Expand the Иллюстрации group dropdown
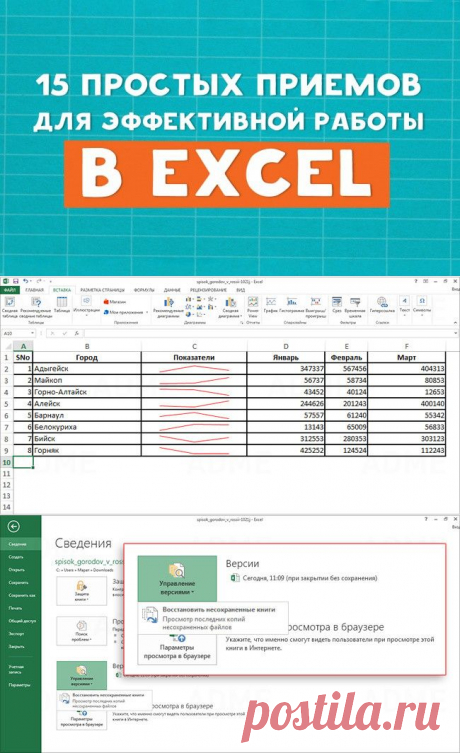This screenshot has height=753, width=460. (x=86, y=316)
